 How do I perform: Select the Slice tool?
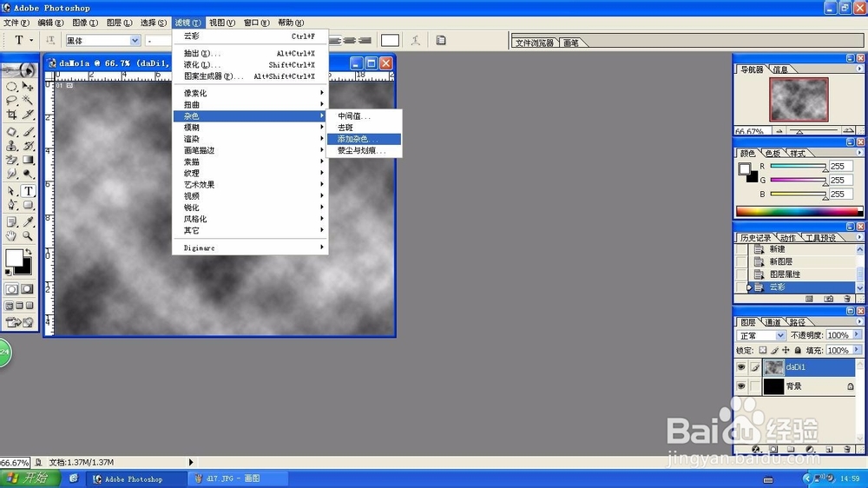(28, 114)
